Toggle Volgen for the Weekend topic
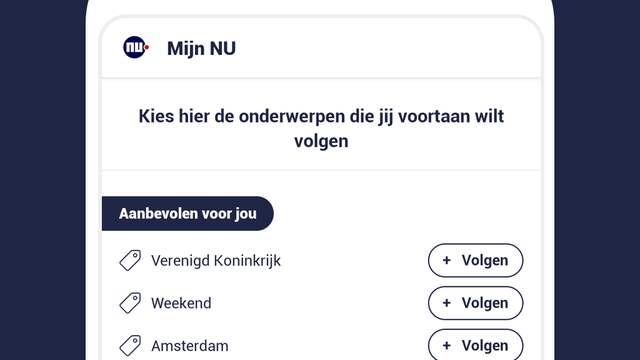640x360 pixels. coord(476,303)
